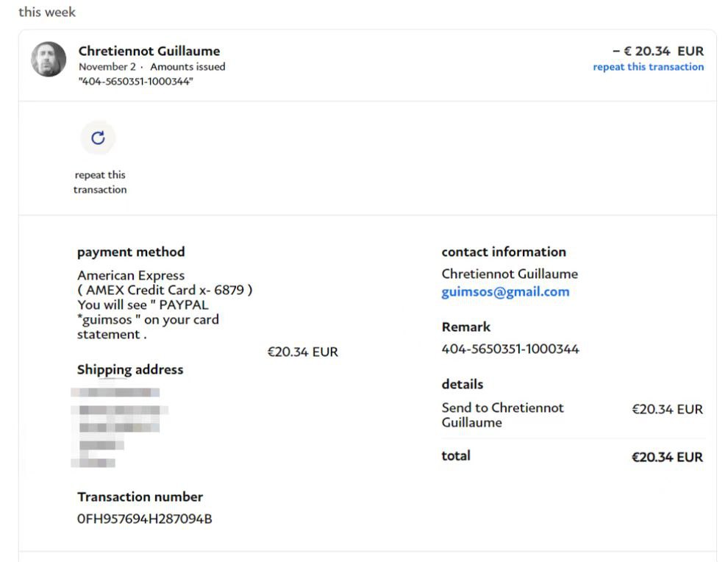Click the blurred shipping address block
The height and width of the screenshot is (562, 728).
[119, 427]
